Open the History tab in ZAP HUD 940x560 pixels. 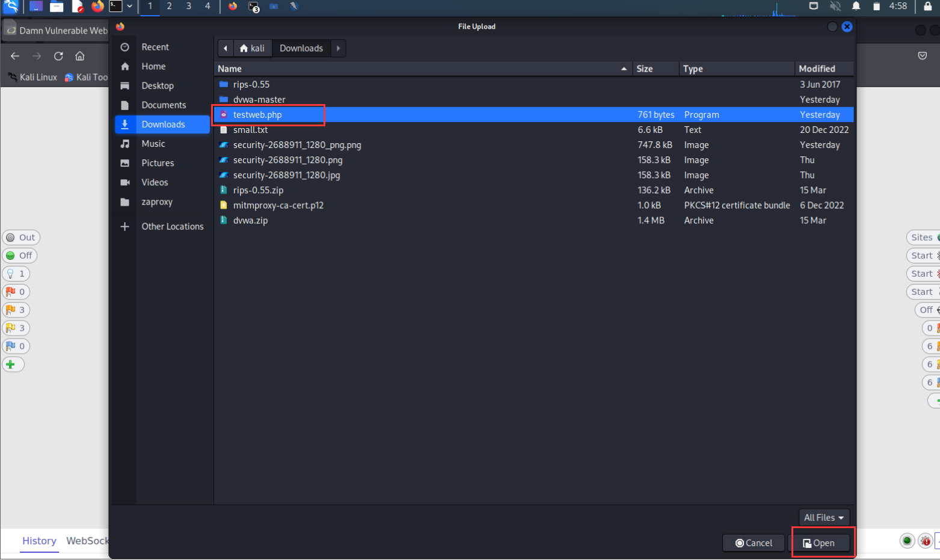(x=39, y=541)
